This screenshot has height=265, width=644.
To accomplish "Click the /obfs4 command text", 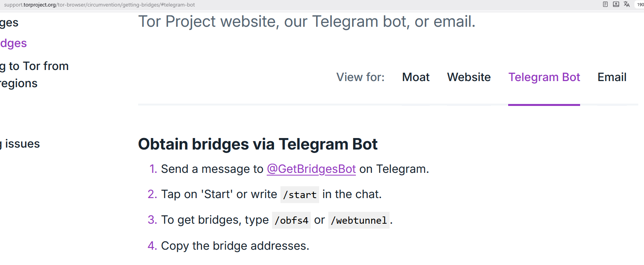I will [291, 221].
